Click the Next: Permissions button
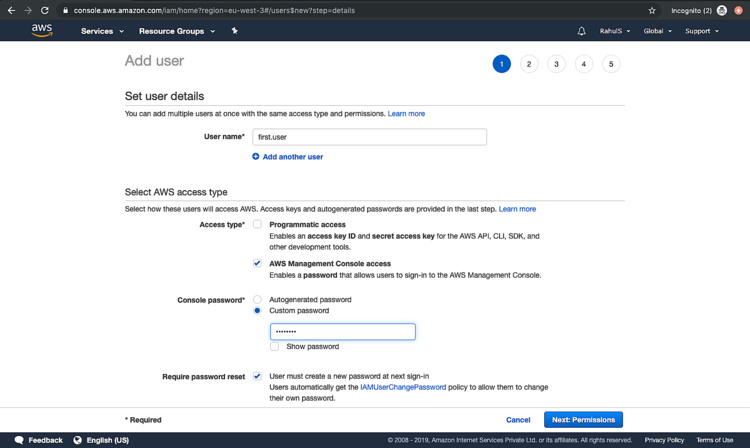This screenshot has width=750, height=448. click(583, 420)
